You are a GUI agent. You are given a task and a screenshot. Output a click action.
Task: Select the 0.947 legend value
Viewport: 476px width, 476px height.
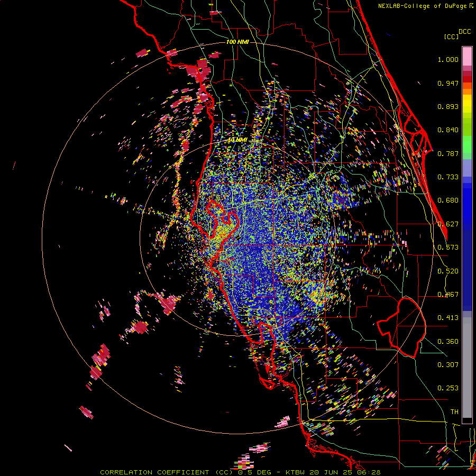click(448, 83)
